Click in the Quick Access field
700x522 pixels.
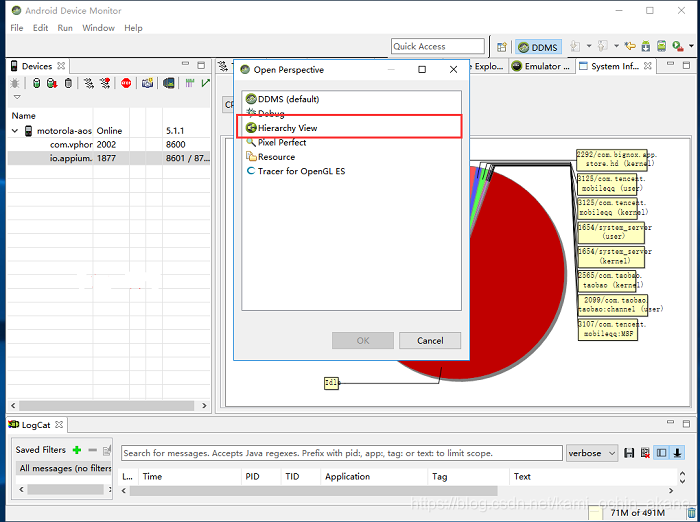coord(438,46)
